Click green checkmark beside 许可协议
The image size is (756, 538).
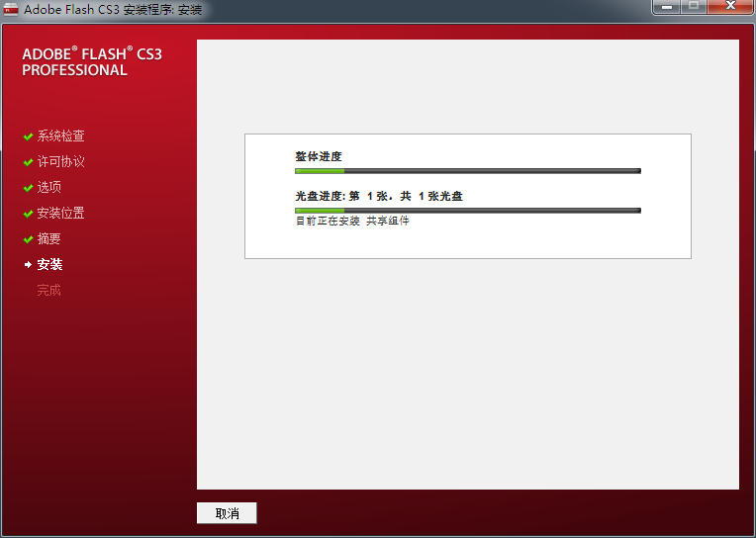point(28,162)
